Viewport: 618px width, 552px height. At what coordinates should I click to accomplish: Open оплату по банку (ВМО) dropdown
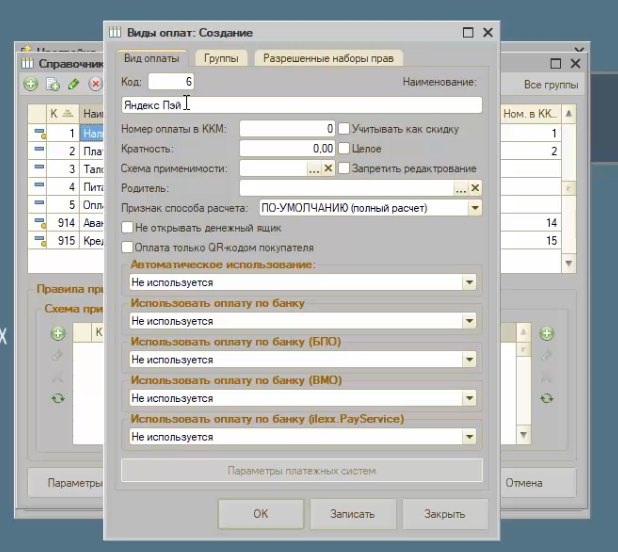[x=469, y=398]
